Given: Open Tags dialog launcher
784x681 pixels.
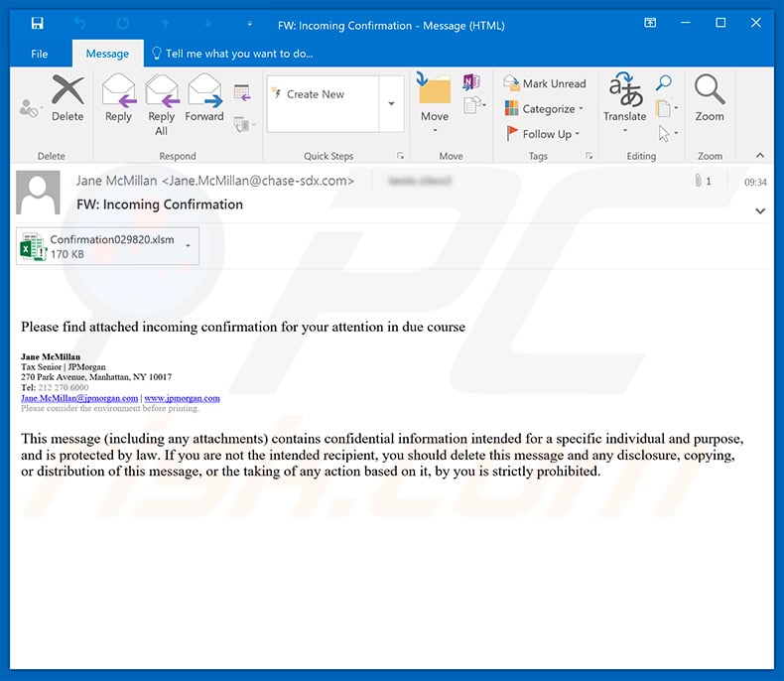Looking at the screenshot, I should 589,156.
